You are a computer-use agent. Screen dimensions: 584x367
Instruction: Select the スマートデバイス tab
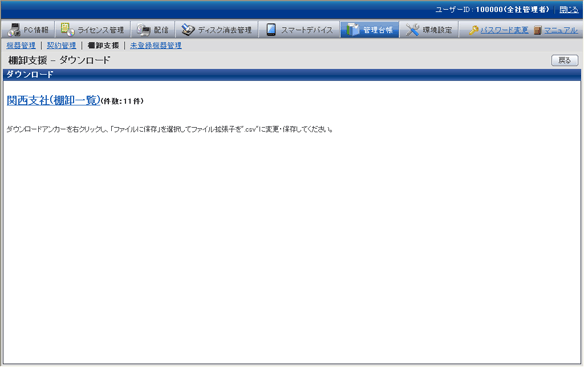(x=299, y=30)
